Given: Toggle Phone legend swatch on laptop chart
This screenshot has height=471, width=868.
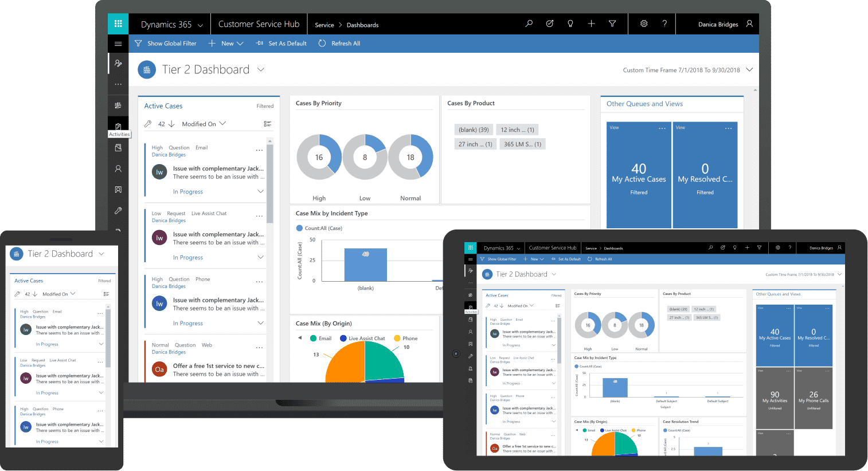Looking at the screenshot, I should point(397,338).
